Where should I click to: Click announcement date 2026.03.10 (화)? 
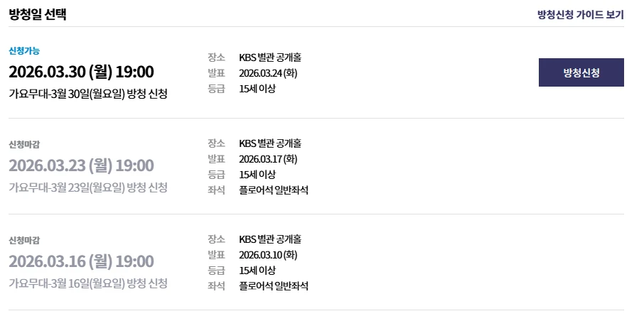click(268, 255)
